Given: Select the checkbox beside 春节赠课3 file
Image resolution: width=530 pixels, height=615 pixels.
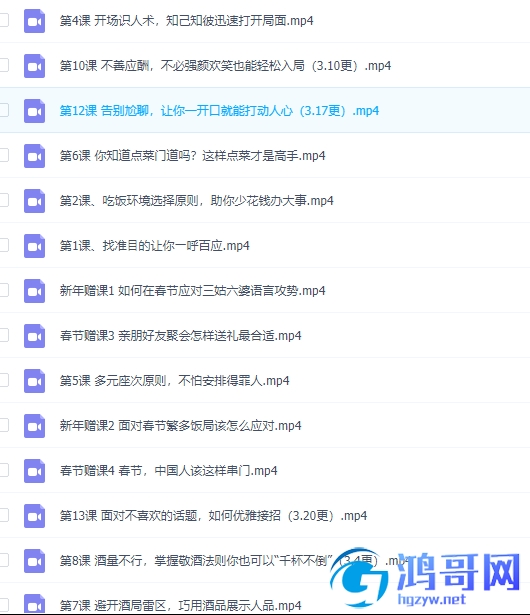Looking at the screenshot, I should tap(3, 335).
